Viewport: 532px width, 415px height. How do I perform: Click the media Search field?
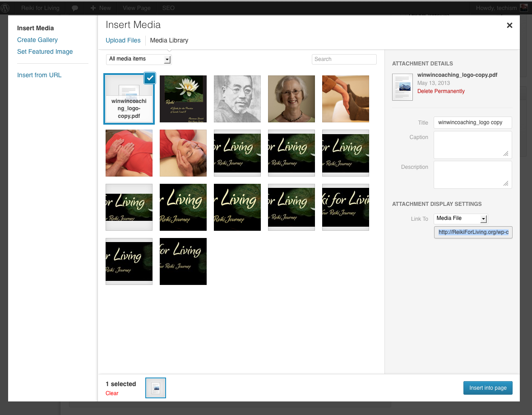click(344, 59)
